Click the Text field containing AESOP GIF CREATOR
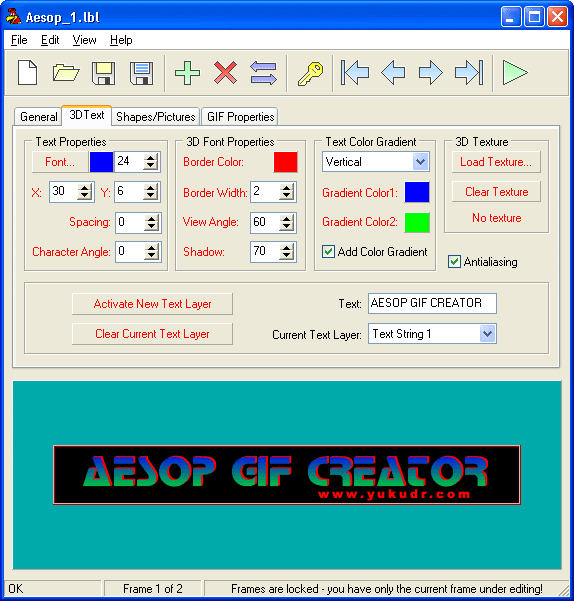 point(432,304)
